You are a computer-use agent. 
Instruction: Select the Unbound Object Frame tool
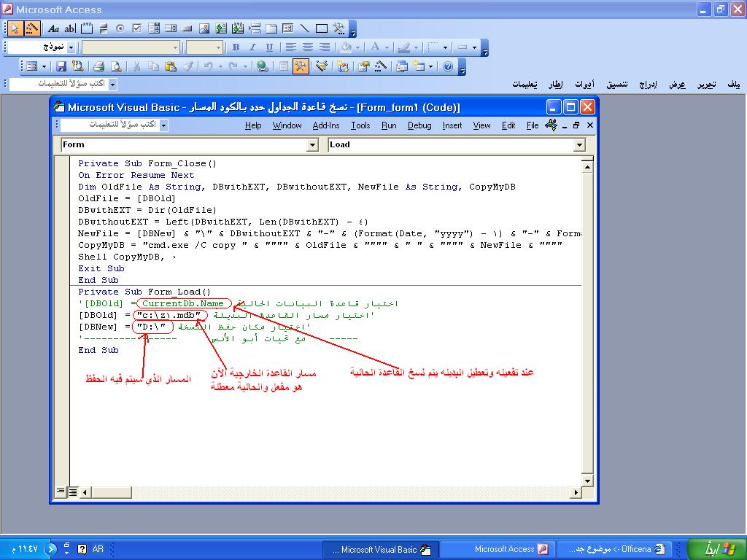[221, 28]
